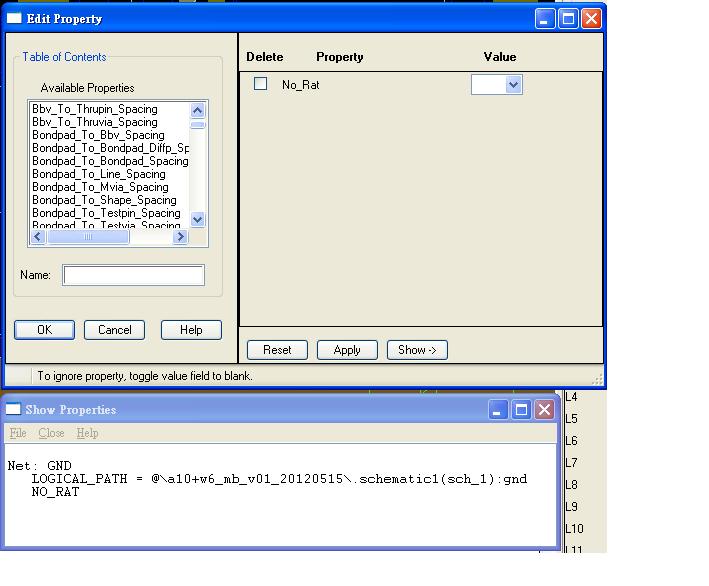
Task: Click property list scroll right arrow
Action: click(x=180, y=236)
